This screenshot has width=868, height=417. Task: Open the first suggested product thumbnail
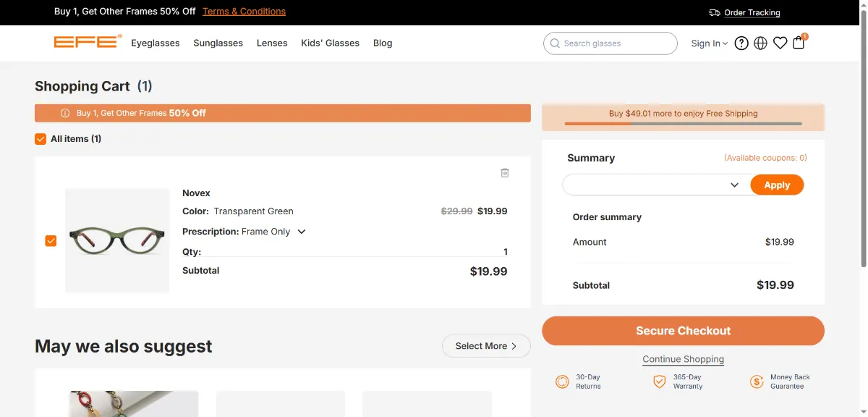(x=134, y=404)
